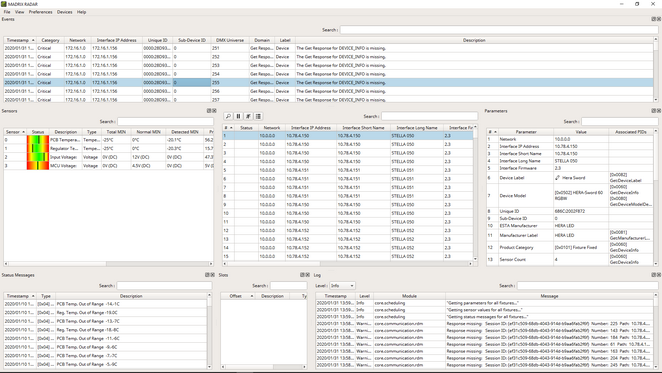Close the Log panel
This screenshot has height=373, width=662.
(659, 275)
